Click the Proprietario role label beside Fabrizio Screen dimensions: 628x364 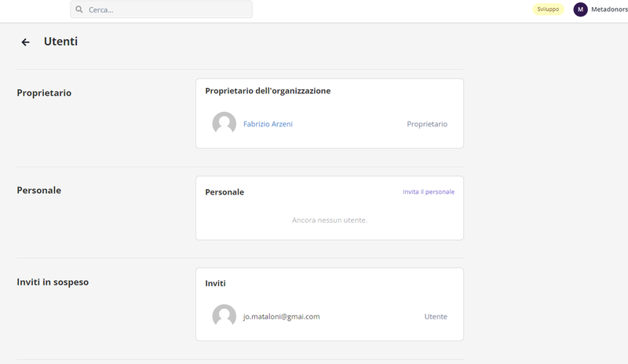point(426,124)
